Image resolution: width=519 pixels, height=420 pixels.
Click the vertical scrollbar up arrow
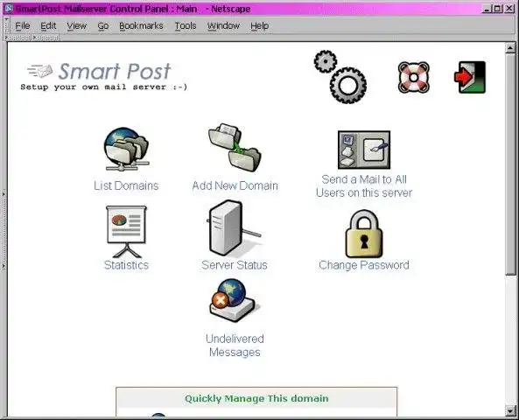pyautogui.click(x=510, y=48)
